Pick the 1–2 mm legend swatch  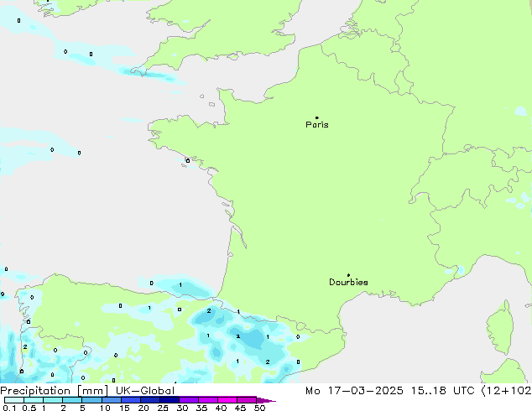pyautogui.click(x=53, y=400)
